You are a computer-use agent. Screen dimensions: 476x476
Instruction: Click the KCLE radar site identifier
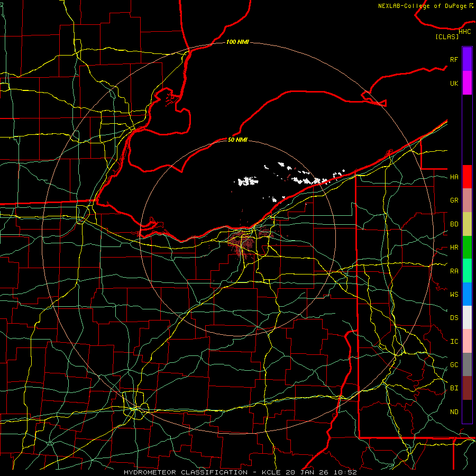click(x=271, y=472)
